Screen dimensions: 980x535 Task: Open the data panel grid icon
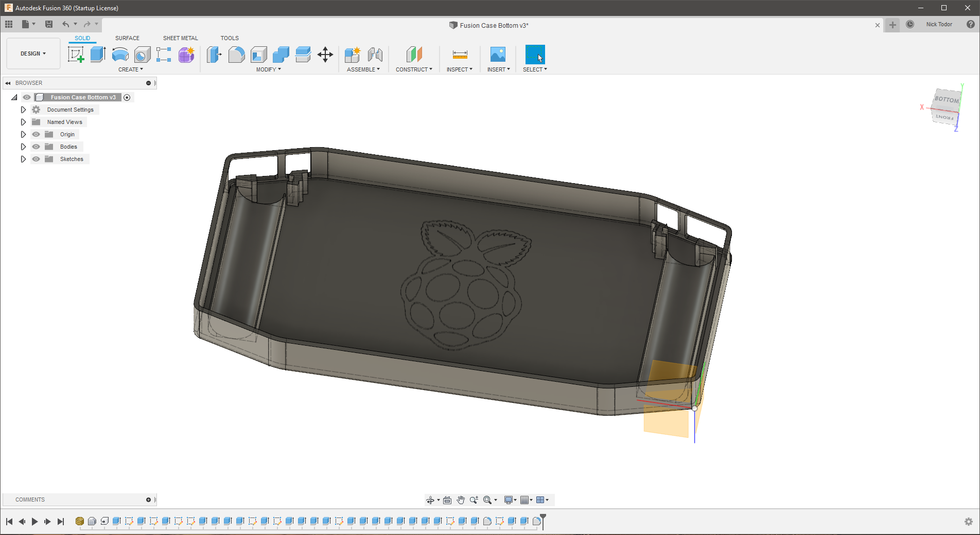[9, 24]
